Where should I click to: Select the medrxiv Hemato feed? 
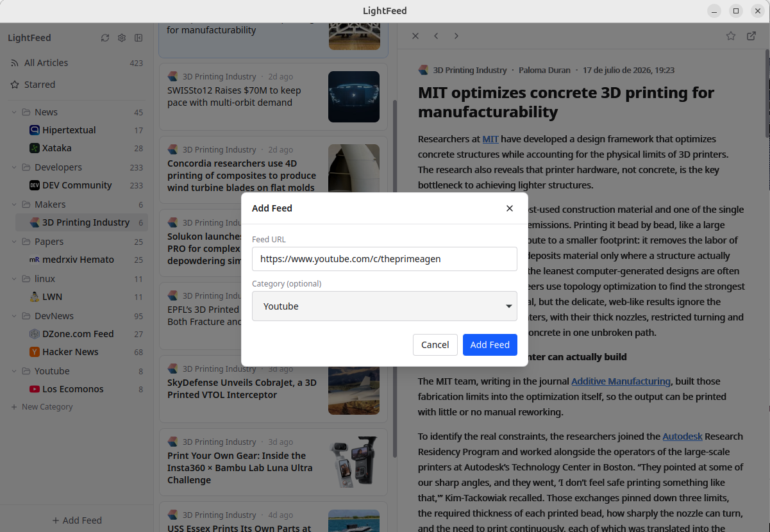point(81,260)
